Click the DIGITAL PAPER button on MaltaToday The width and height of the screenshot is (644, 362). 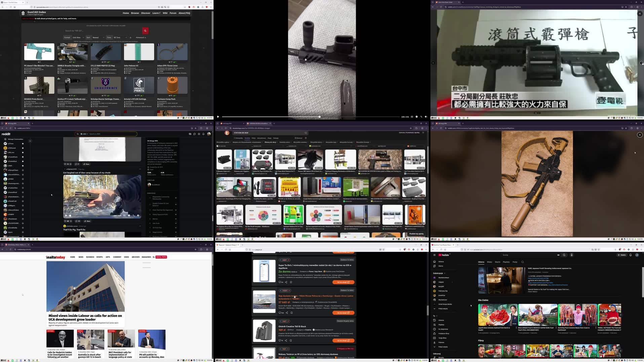161,257
